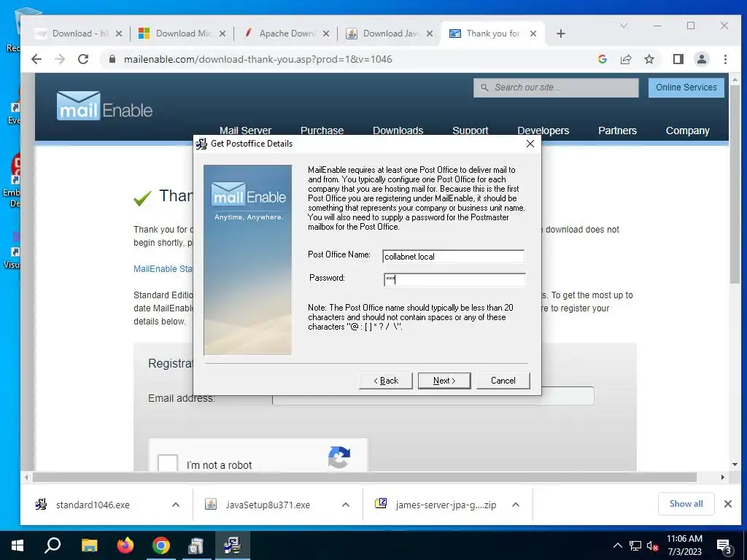
Task: Open a new browser tab
Action: point(561,34)
